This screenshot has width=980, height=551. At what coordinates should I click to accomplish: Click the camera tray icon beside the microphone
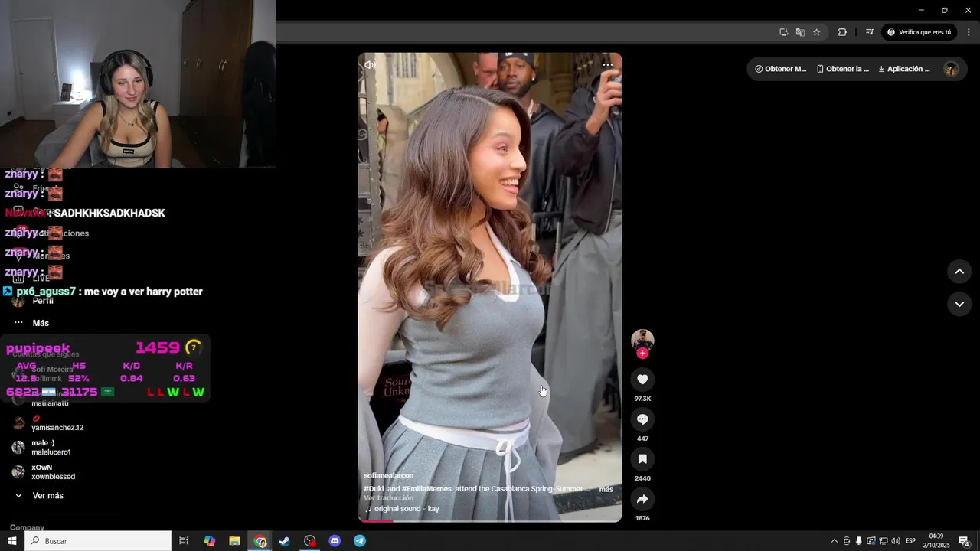click(x=847, y=541)
